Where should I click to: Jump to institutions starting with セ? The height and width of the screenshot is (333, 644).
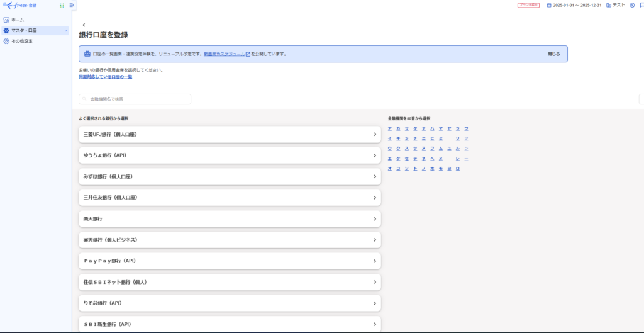click(407, 159)
